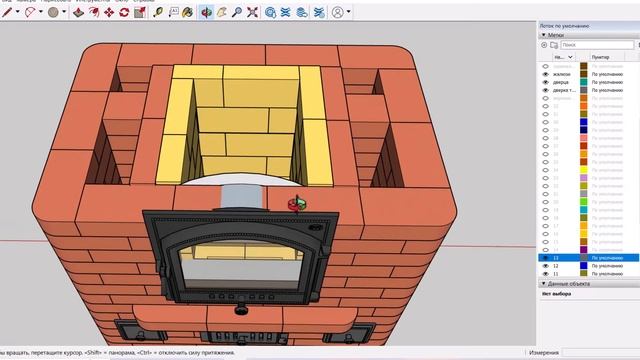Click the Zoom Extents tool
Screen dimensions: 640x360
[252, 12]
